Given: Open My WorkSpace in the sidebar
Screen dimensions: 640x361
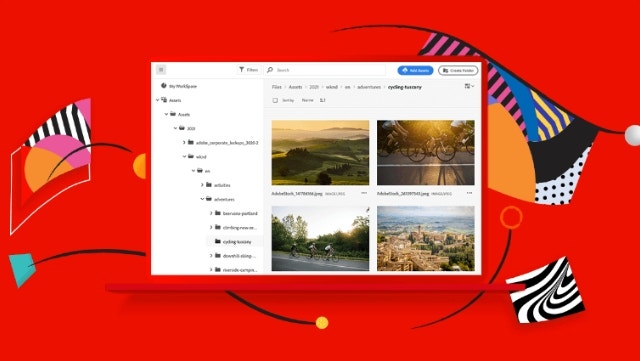Looking at the screenshot, I should coord(179,86).
